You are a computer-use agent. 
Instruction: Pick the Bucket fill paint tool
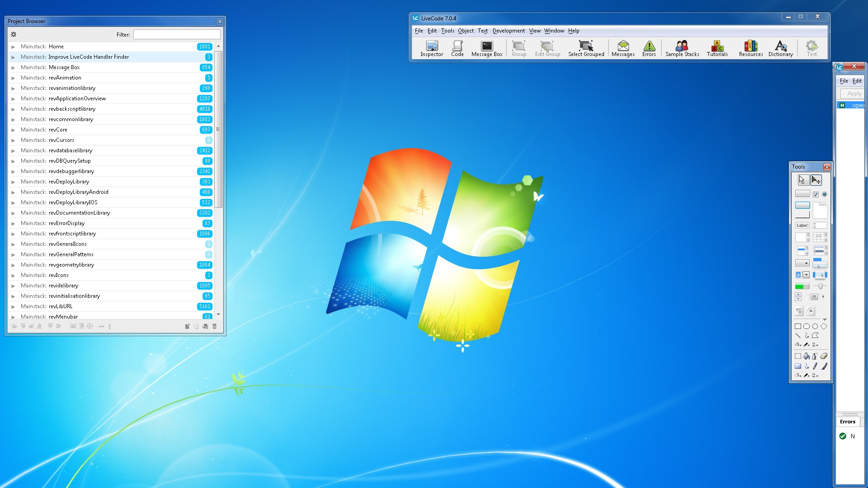(x=807, y=356)
